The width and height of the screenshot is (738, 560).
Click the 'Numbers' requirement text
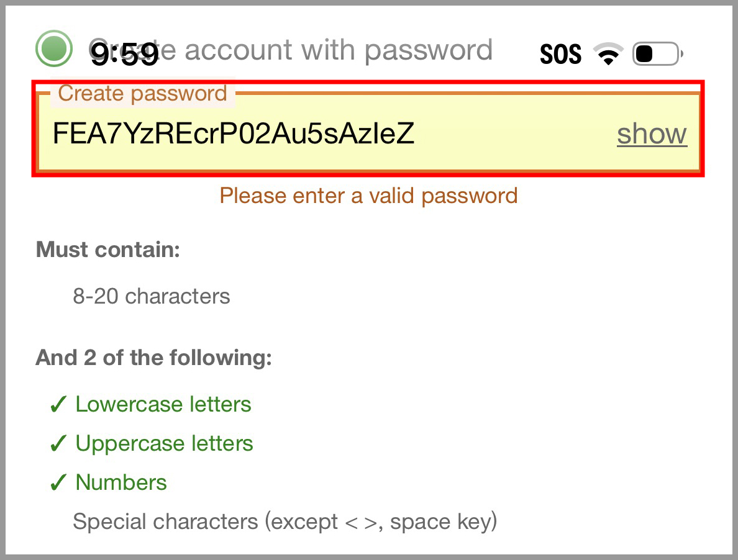pos(121,483)
